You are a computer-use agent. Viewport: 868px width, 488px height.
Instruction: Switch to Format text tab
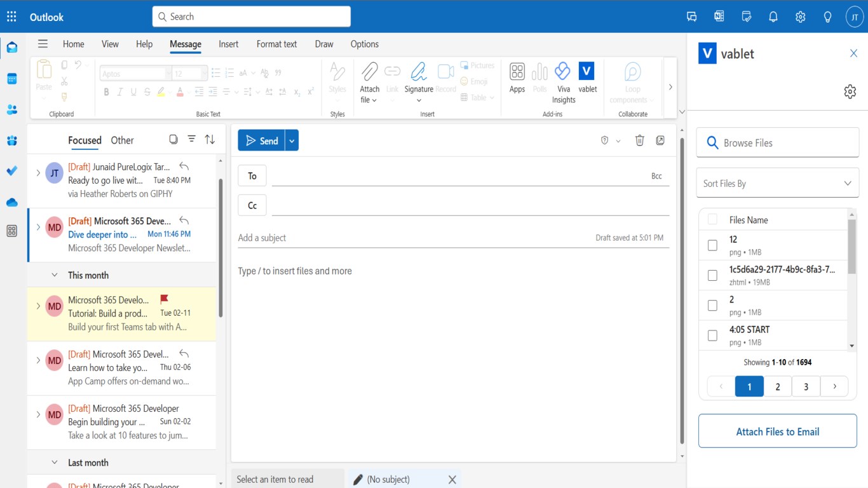coord(277,44)
